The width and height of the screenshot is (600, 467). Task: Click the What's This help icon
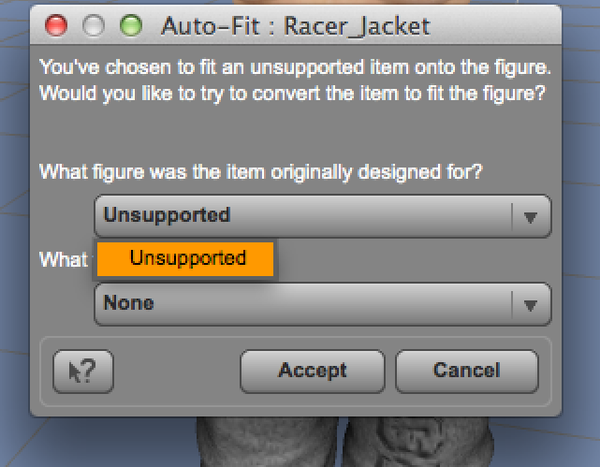point(82,371)
